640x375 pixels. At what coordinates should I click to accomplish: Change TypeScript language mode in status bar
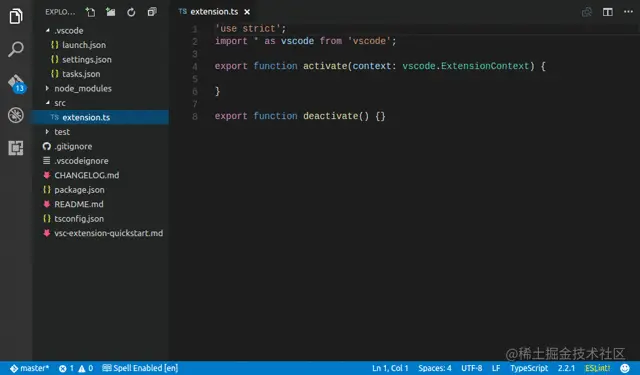[x=529, y=368]
